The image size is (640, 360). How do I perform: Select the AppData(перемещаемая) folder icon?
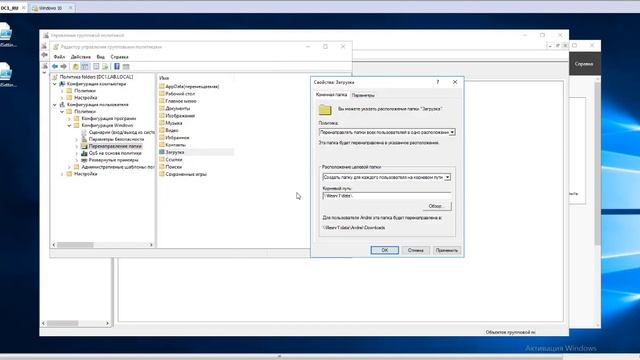coord(162,86)
